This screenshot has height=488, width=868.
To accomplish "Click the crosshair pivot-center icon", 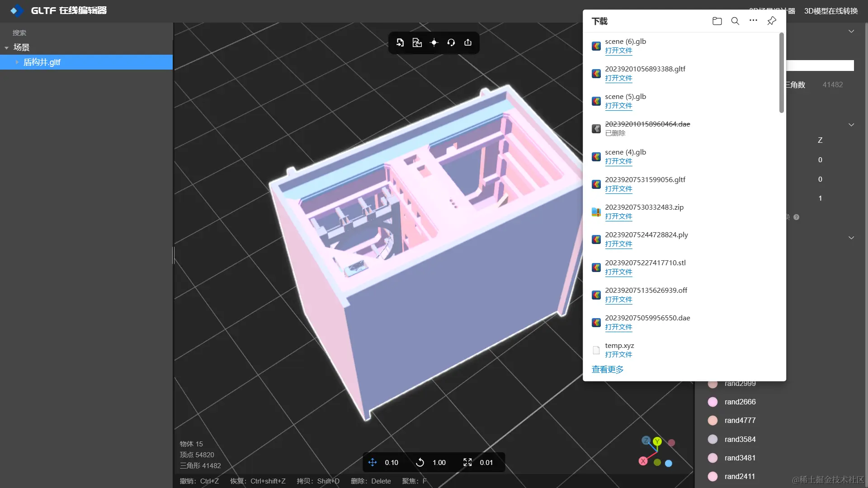I will pyautogui.click(x=434, y=42).
